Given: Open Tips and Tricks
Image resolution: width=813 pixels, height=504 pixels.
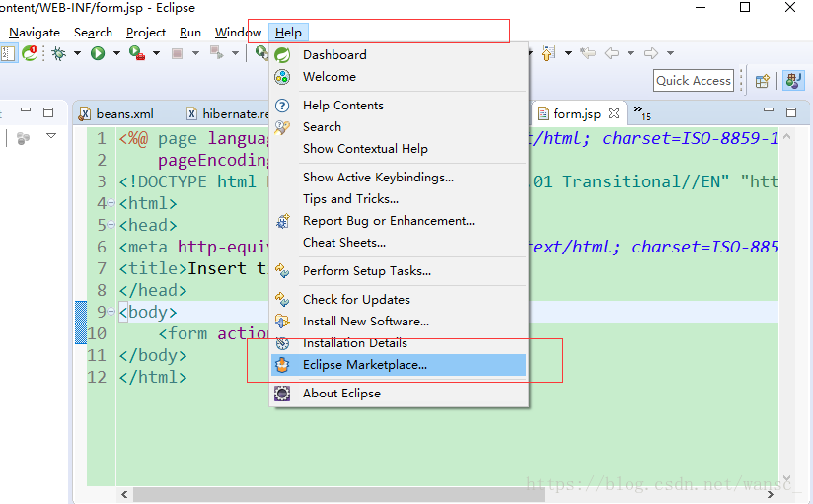Looking at the screenshot, I should coord(399,199).
